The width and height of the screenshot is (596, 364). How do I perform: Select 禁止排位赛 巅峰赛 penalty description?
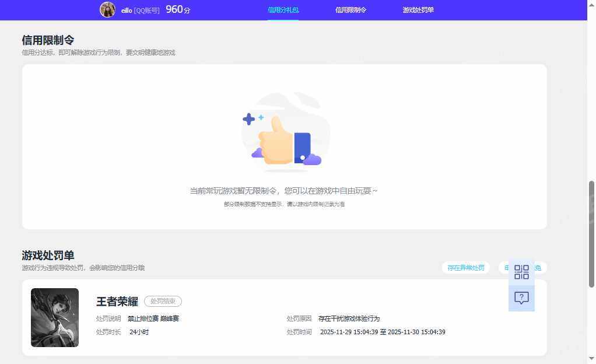[x=153, y=318]
